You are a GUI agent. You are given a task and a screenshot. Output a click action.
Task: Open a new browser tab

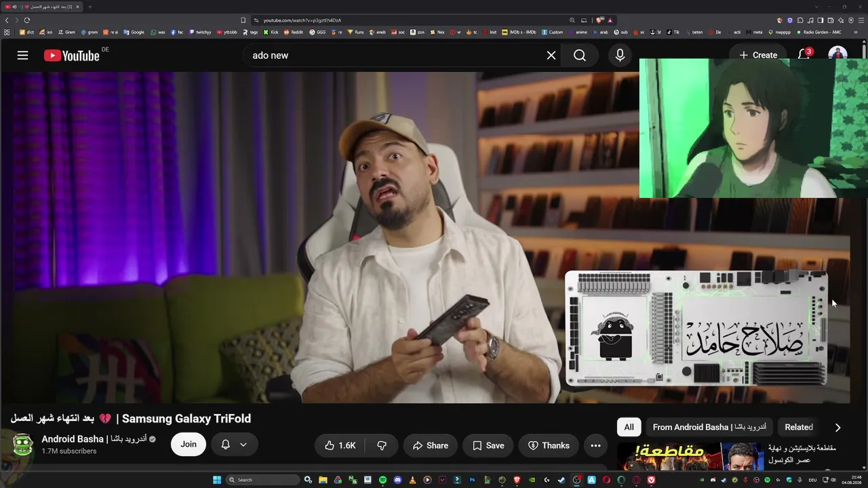[90, 7]
